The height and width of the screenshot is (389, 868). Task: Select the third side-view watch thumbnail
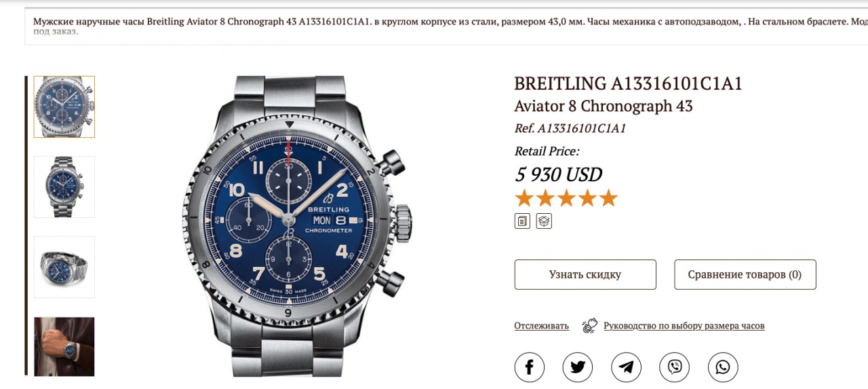(64, 267)
